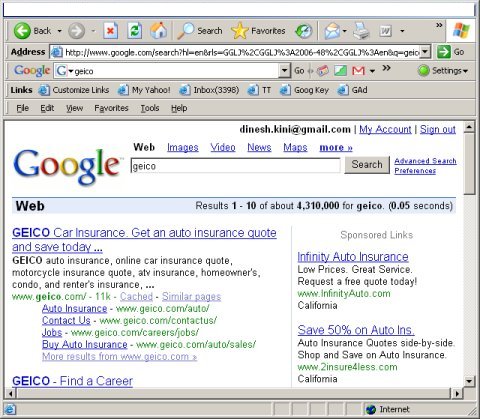Screen dimensions: 480x419
Task: Open the Inbox(3398) link shortcut
Action: point(209,90)
